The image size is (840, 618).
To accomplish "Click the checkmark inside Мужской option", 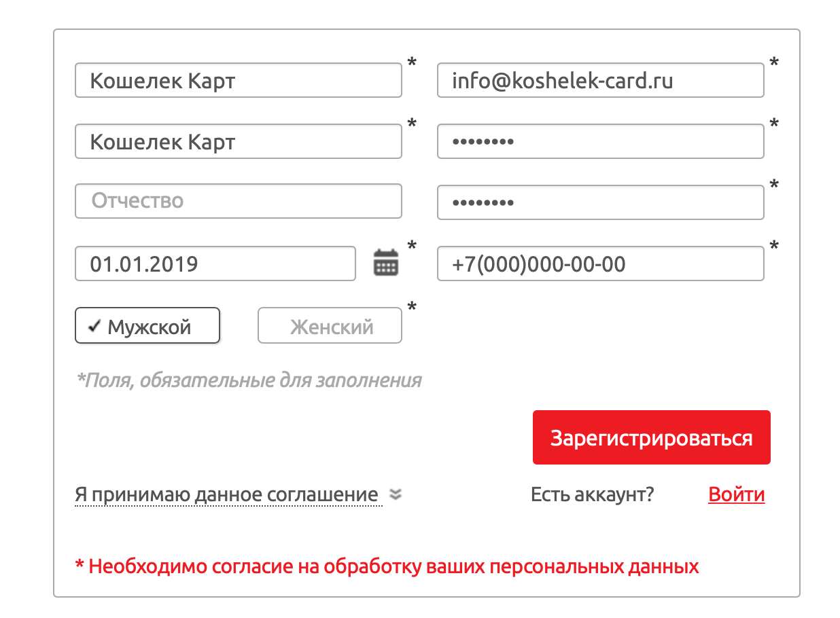I will click(x=94, y=327).
